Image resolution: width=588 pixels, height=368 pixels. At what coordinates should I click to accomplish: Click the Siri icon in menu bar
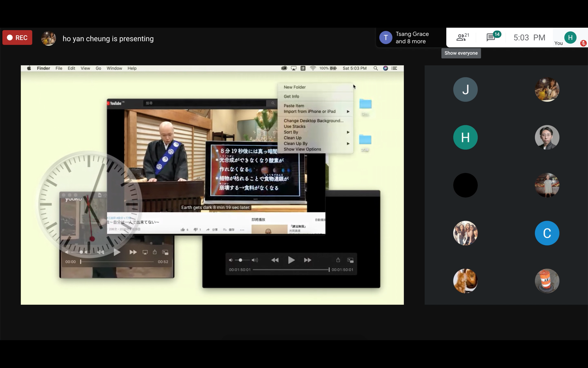click(x=385, y=68)
